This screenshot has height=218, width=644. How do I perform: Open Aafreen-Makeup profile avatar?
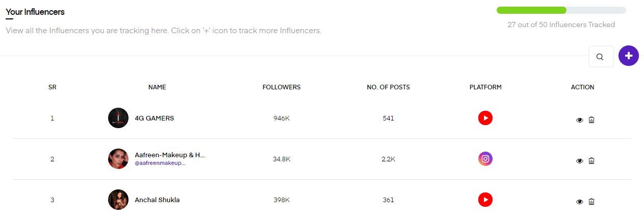click(118, 159)
